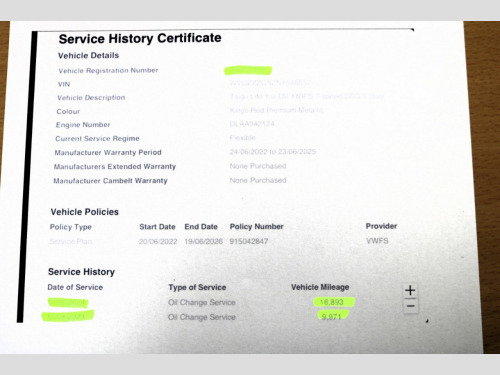Viewport: 500px width, 375px height.
Task: Click the Start Date column header
Action: (x=157, y=227)
